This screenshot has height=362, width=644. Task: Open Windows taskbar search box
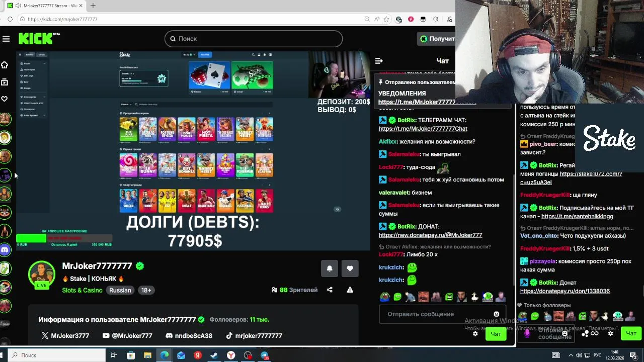(56, 355)
